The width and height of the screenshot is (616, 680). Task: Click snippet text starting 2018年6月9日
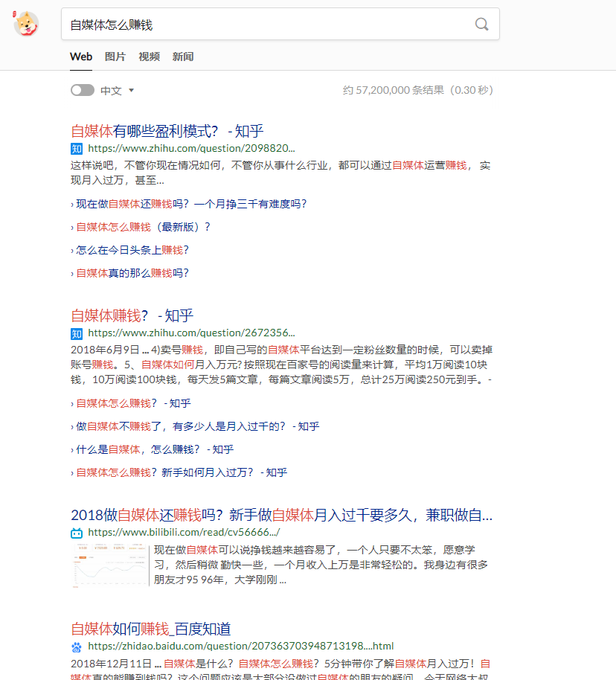point(281,365)
